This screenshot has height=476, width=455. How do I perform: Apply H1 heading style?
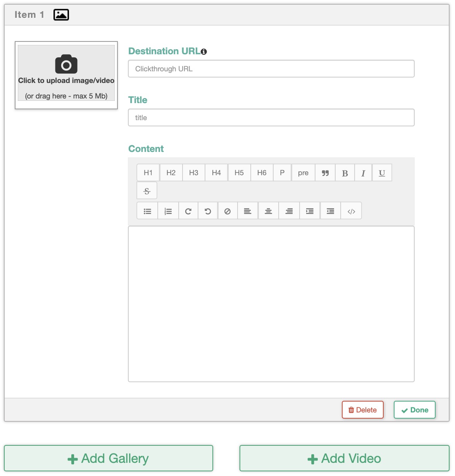click(x=148, y=173)
